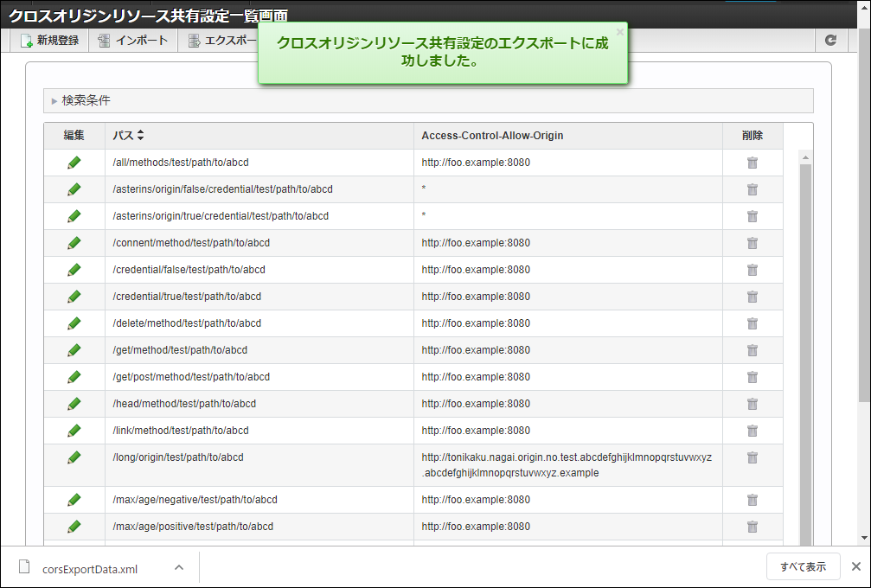Viewport: 871px width, 588px height.
Task: Click the trash icon for /max/age/negative row
Action: click(x=752, y=500)
